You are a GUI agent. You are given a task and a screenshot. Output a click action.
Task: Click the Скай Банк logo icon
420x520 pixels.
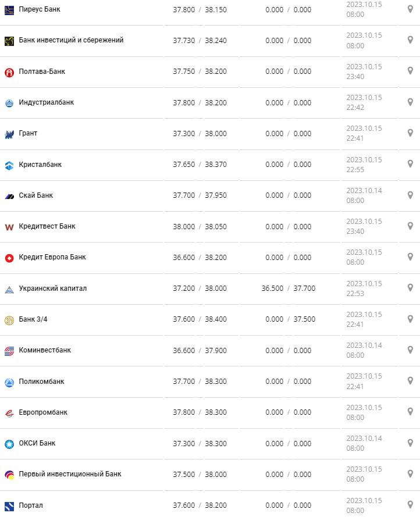(x=9, y=196)
